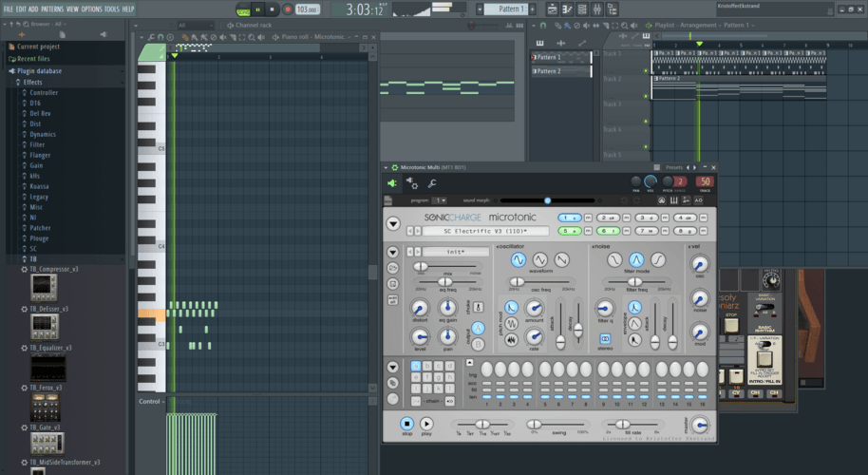Click the copy pattern icon in Microtonic
Viewport: 868px width, 475px height.
(x=392, y=383)
